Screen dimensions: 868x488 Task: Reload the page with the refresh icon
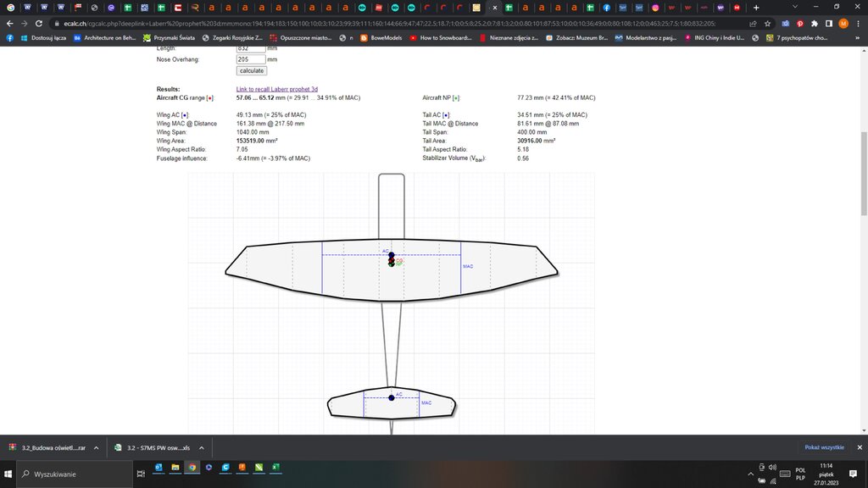pos(38,24)
